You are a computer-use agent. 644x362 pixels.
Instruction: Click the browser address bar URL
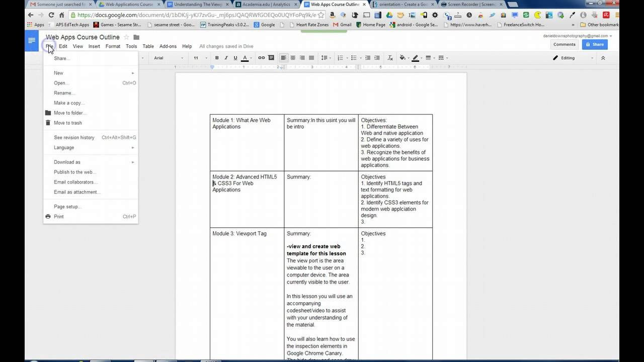point(196,15)
